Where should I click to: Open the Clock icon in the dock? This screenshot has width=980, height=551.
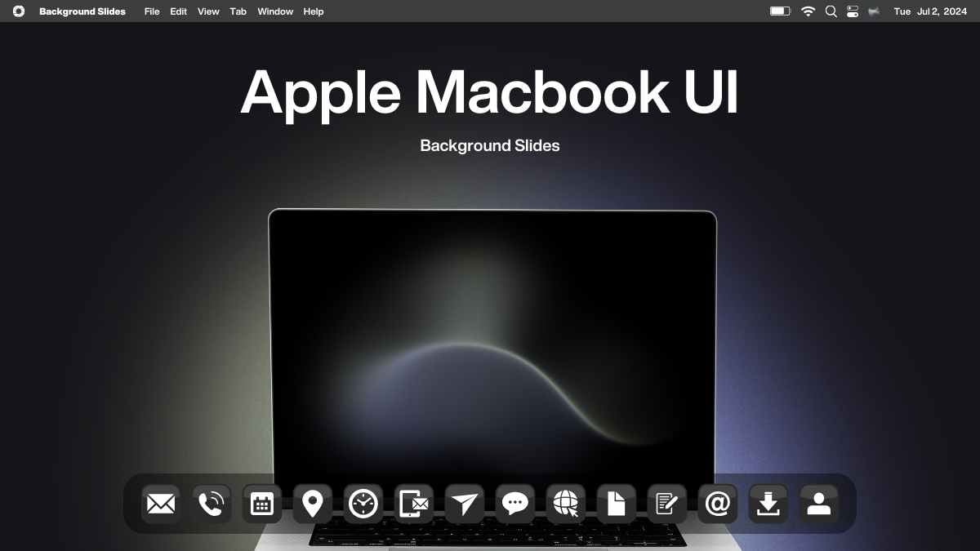(363, 504)
